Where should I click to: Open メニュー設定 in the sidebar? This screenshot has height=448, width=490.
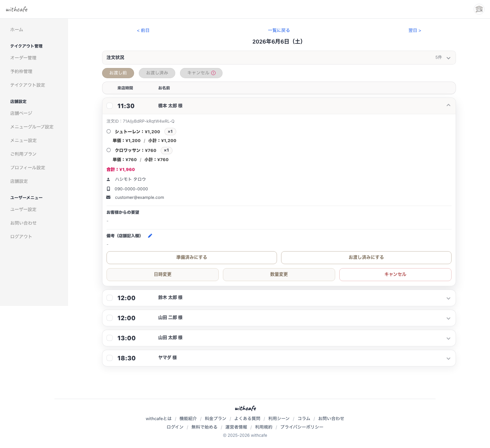[23, 140]
